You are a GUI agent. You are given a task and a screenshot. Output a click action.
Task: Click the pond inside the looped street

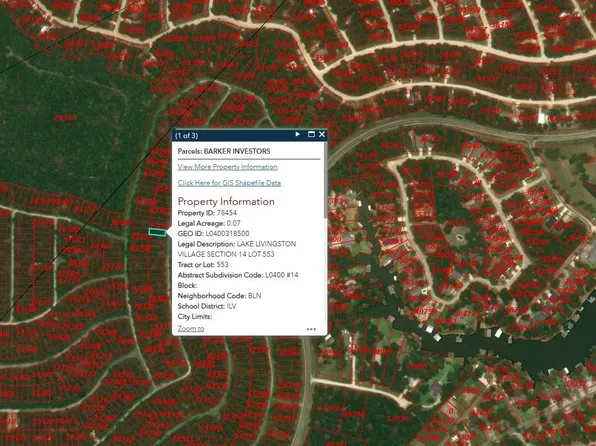pyautogui.click(x=460, y=238)
